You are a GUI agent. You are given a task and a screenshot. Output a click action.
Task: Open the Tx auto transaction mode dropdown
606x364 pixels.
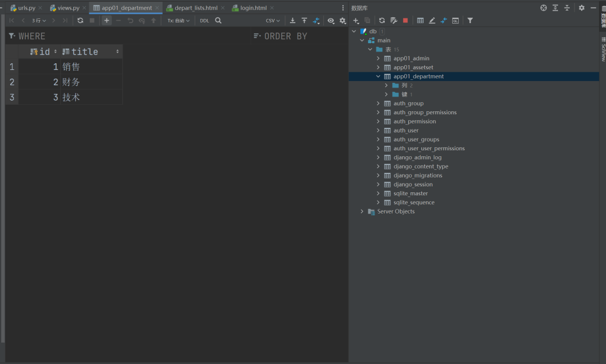pyautogui.click(x=178, y=21)
